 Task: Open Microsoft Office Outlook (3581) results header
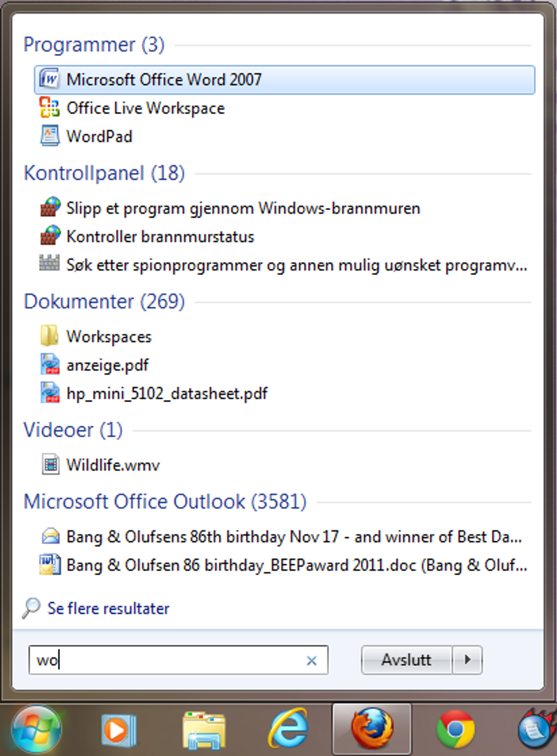tap(165, 501)
